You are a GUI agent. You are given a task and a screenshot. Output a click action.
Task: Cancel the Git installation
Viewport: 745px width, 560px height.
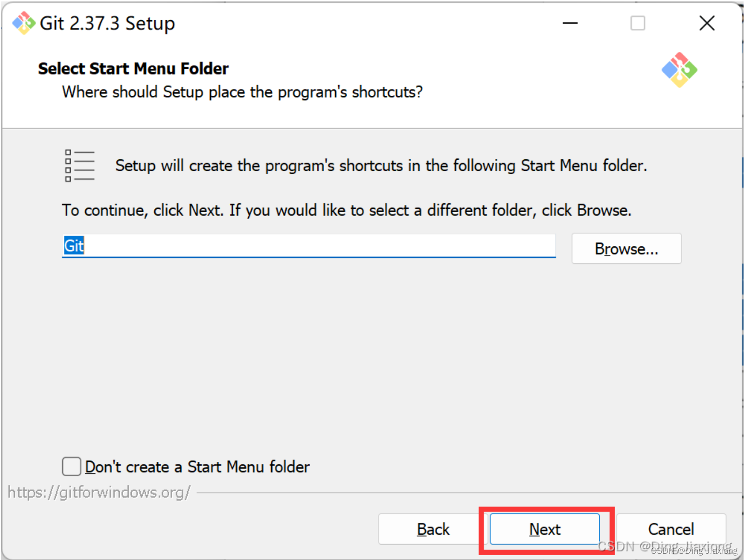671,529
